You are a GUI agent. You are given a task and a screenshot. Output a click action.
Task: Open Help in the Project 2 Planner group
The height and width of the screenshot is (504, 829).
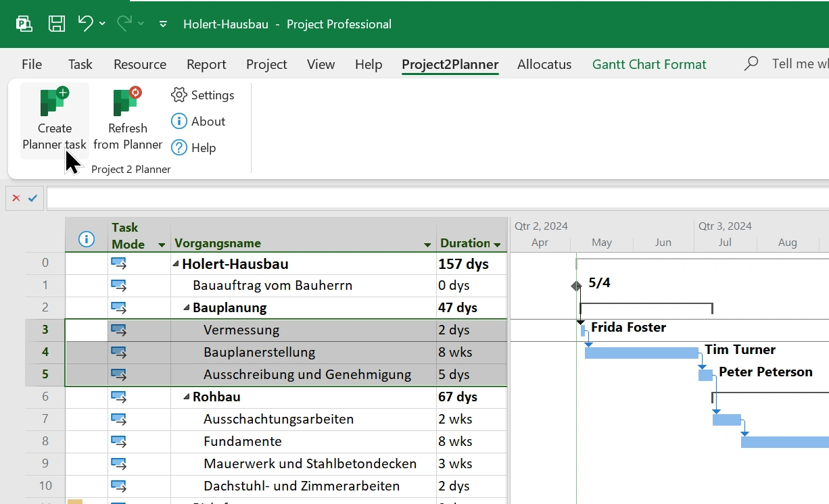click(179, 148)
